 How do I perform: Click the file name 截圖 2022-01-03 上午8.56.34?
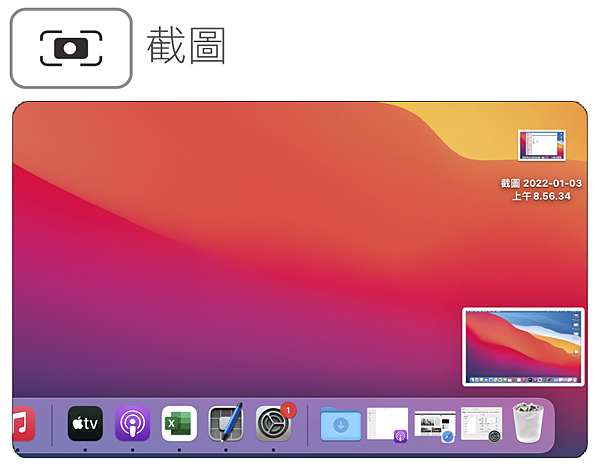(541, 189)
